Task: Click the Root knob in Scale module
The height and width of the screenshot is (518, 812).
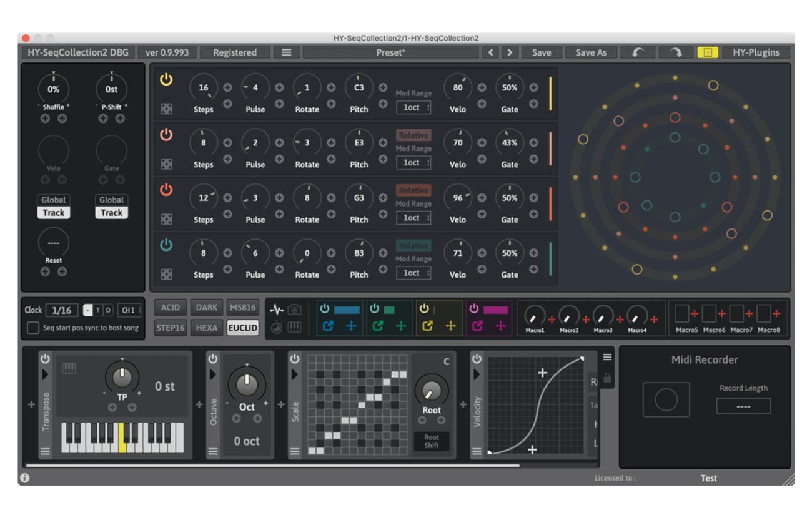Action: (x=431, y=389)
